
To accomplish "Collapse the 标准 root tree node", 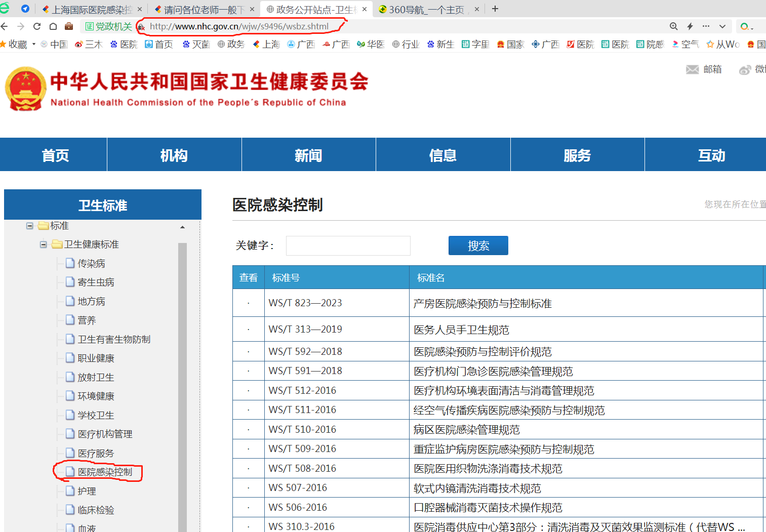I will 30,226.
